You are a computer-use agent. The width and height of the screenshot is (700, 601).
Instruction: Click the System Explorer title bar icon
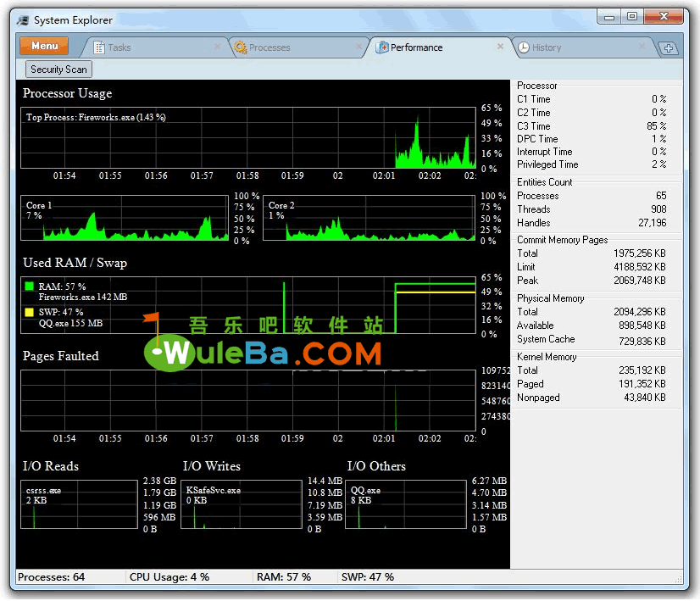click(x=23, y=20)
